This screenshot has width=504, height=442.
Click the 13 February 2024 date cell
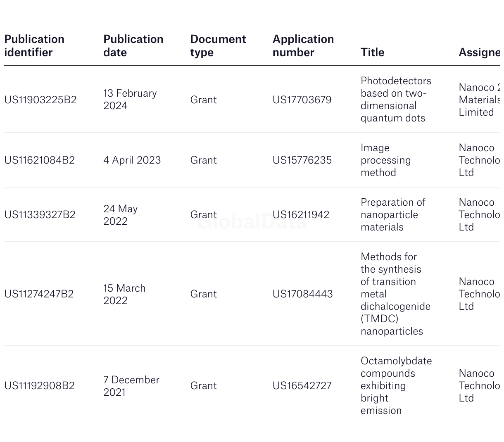[130, 100]
